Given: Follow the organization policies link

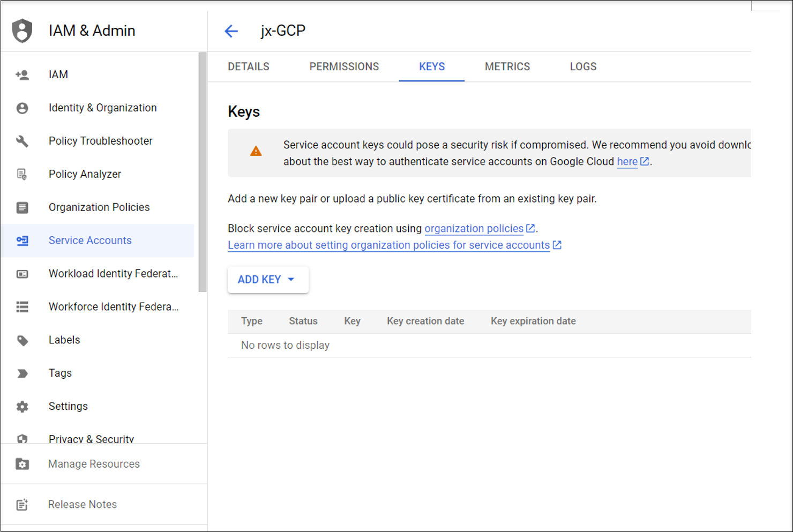Looking at the screenshot, I should point(474,228).
